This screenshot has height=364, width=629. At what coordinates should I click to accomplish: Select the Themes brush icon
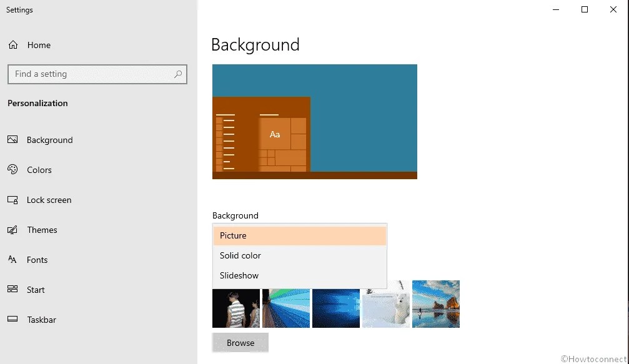tap(12, 230)
